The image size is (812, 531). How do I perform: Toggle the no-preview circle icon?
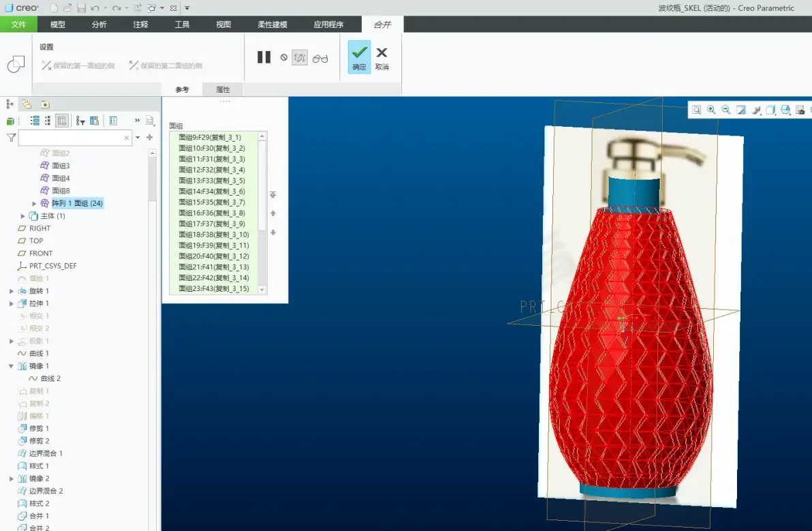[x=284, y=57]
